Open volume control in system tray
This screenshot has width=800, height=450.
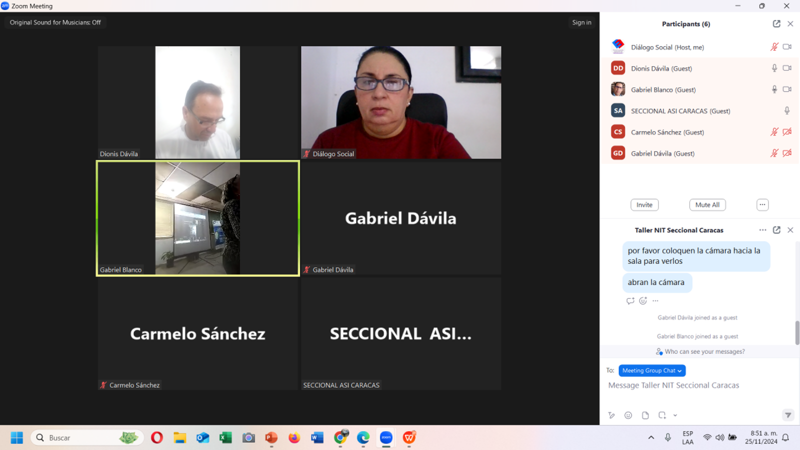click(720, 438)
